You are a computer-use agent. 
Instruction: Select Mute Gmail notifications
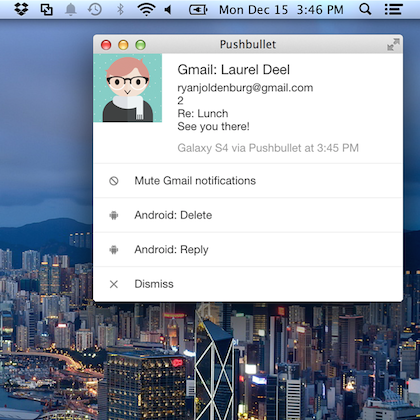248,181
